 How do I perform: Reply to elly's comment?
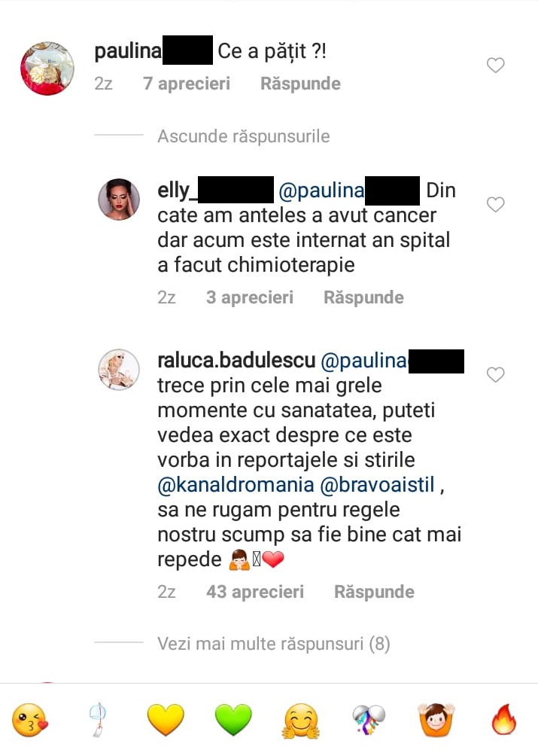[x=363, y=297]
